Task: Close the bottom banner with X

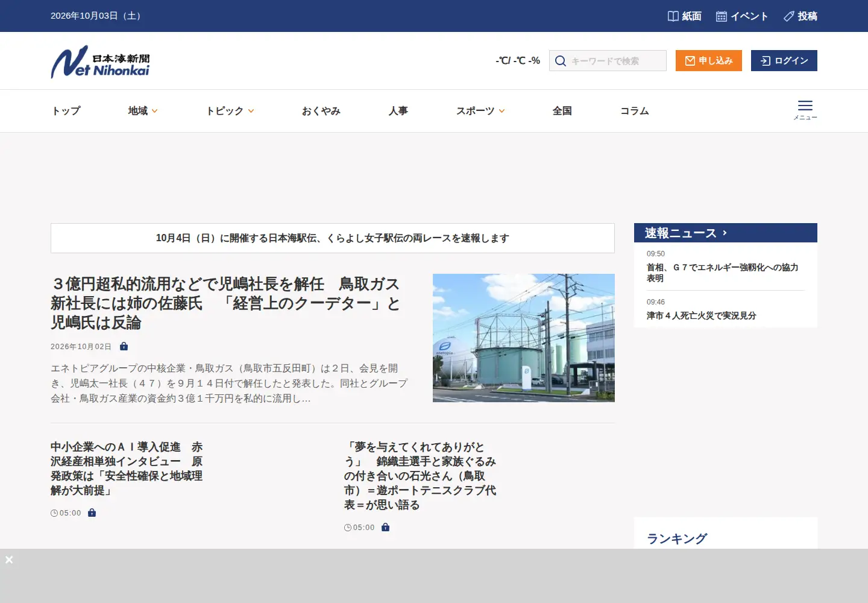Action: [x=9, y=560]
